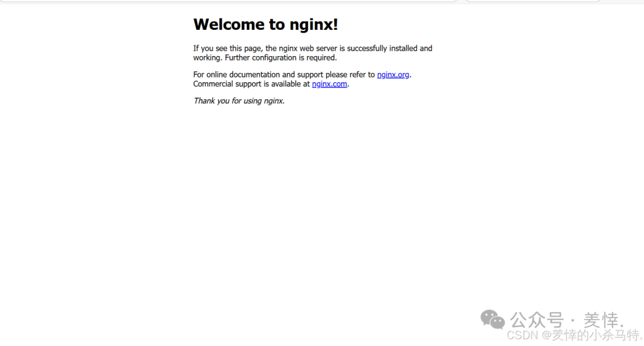Click the "Commercial support is available at" text
The height and width of the screenshot is (346, 644).
252,84
